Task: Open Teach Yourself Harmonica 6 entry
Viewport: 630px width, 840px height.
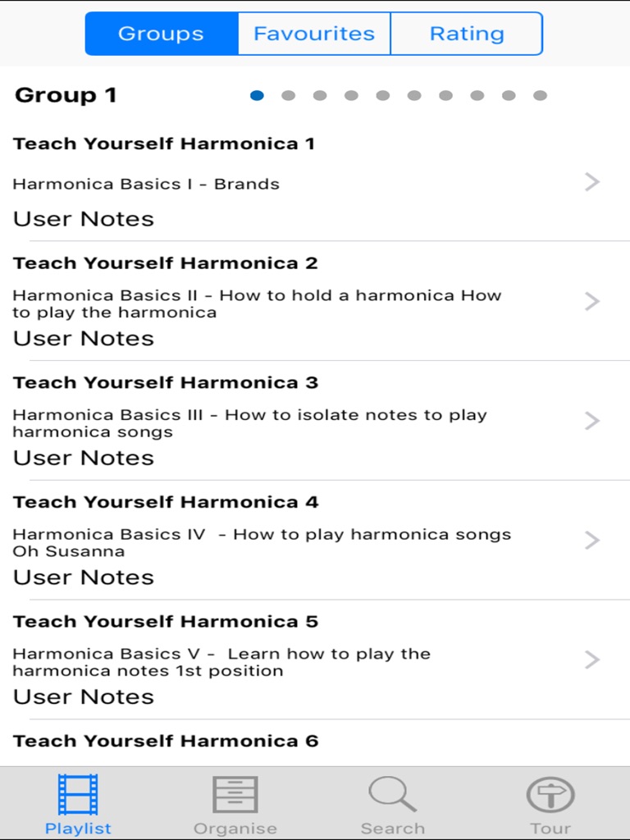Action: point(166,741)
